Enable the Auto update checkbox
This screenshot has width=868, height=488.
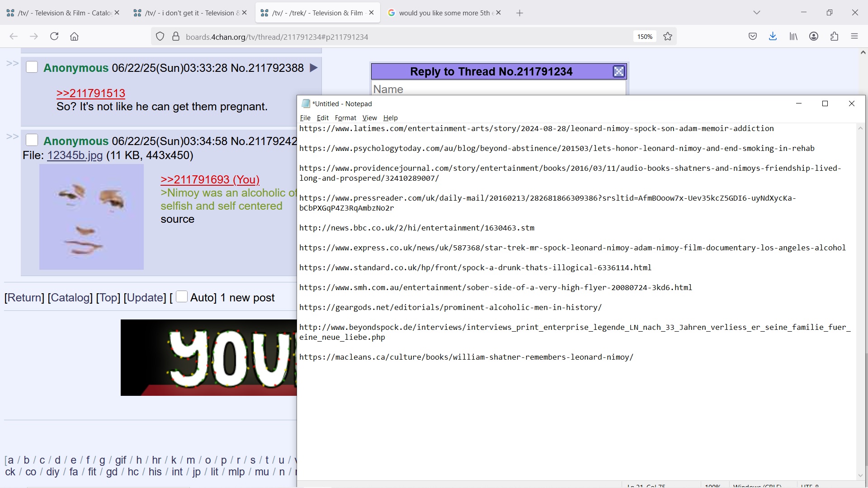tap(181, 296)
